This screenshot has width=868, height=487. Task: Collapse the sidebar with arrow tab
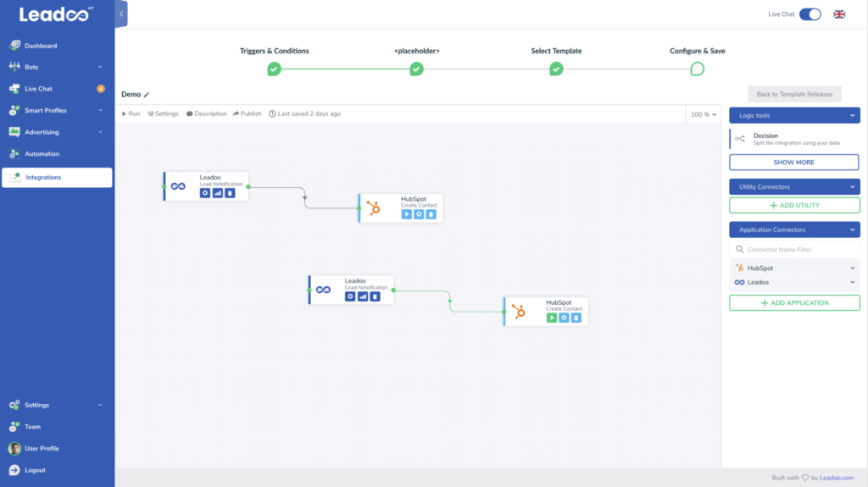[121, 14]
